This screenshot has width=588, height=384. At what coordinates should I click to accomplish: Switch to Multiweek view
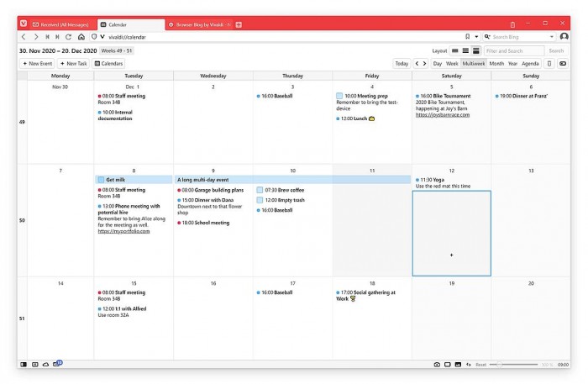(474, 63)
